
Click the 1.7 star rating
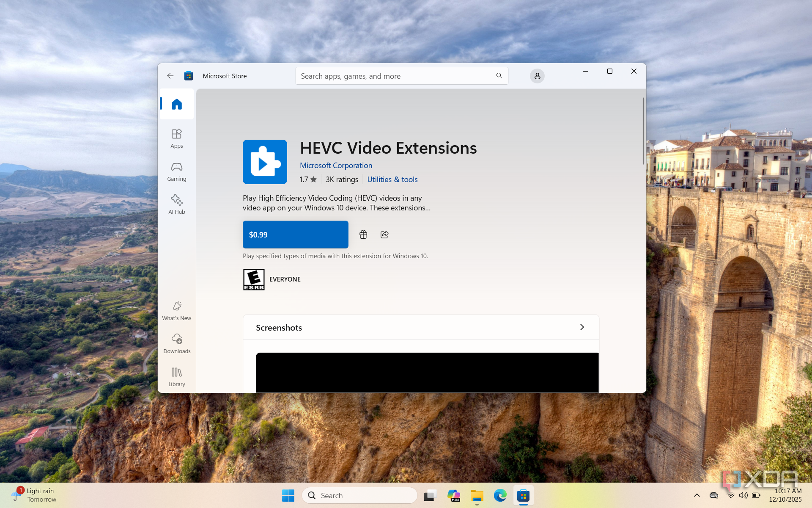pyautogui.click(x=308, y=179)
